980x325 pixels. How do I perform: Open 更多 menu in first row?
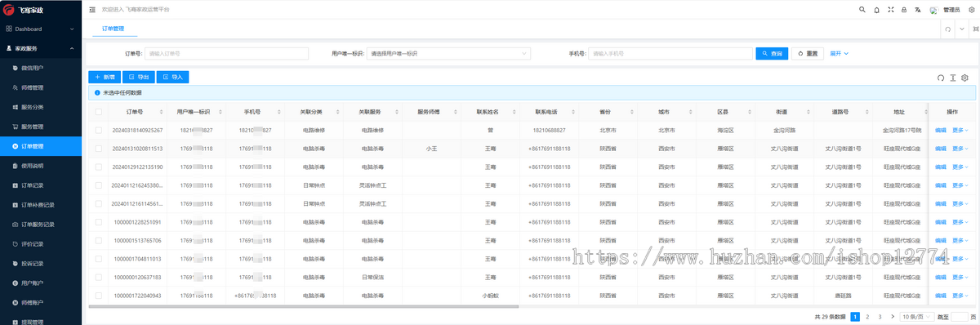(x=960, y=130)
